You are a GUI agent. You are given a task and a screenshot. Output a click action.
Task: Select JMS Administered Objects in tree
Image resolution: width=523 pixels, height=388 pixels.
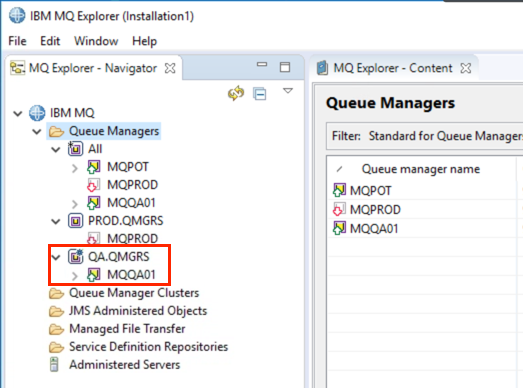pyautogui.click(x=138, y=311)
